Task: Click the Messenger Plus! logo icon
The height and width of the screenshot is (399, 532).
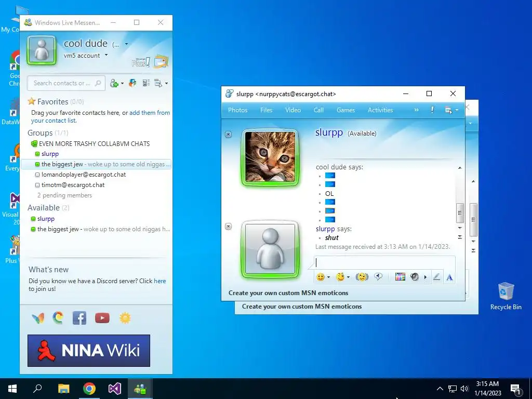Action: click(141, 62)
